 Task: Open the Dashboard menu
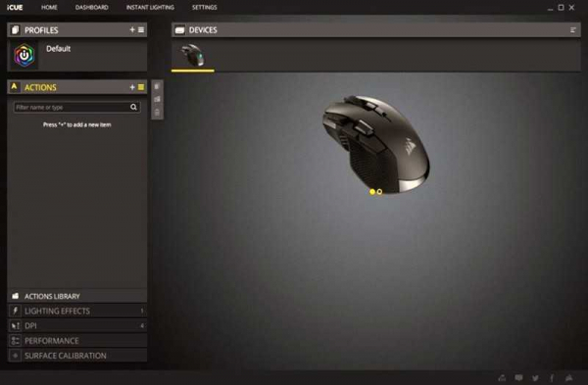coord(91,7)
